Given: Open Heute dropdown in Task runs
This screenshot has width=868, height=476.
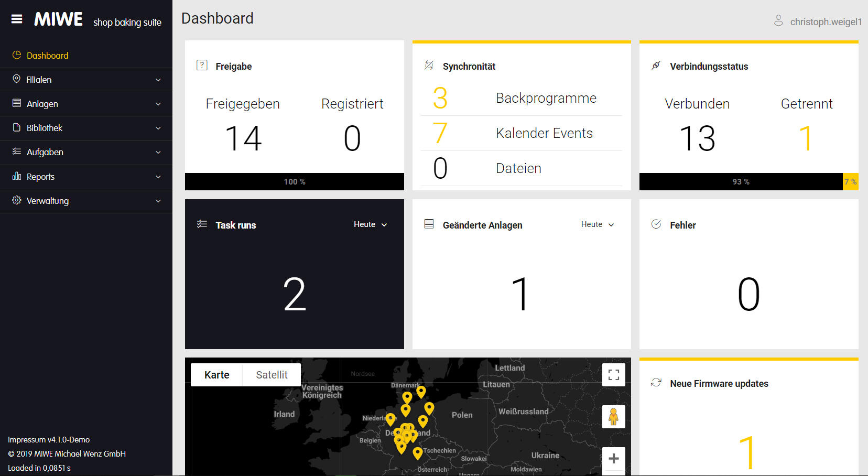Looking at the screenshot, I should click(370, 224).
